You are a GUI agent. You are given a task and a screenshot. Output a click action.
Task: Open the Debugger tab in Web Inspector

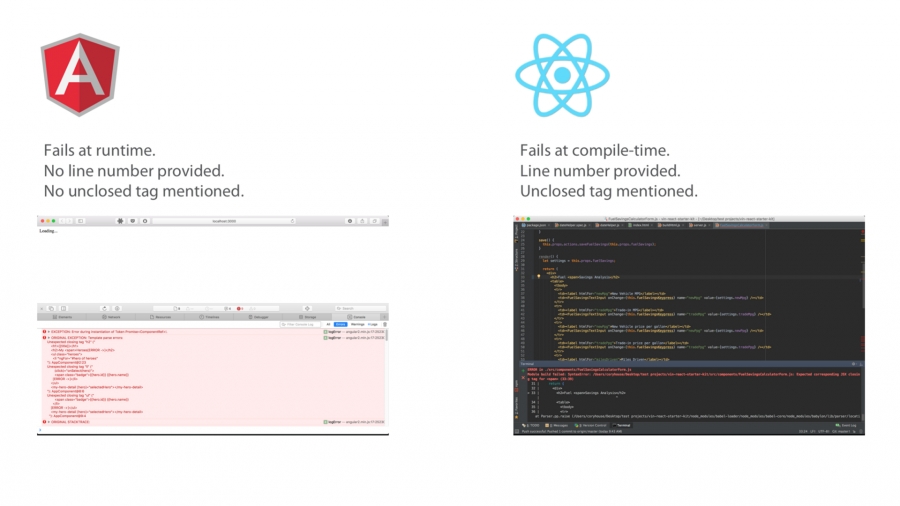[258, 317]
